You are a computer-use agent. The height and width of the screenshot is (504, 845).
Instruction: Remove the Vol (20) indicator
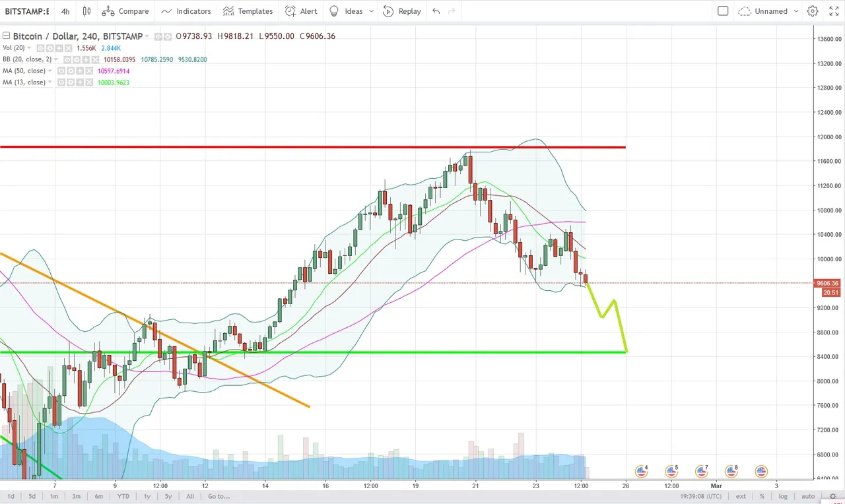[x=68, y=48]
